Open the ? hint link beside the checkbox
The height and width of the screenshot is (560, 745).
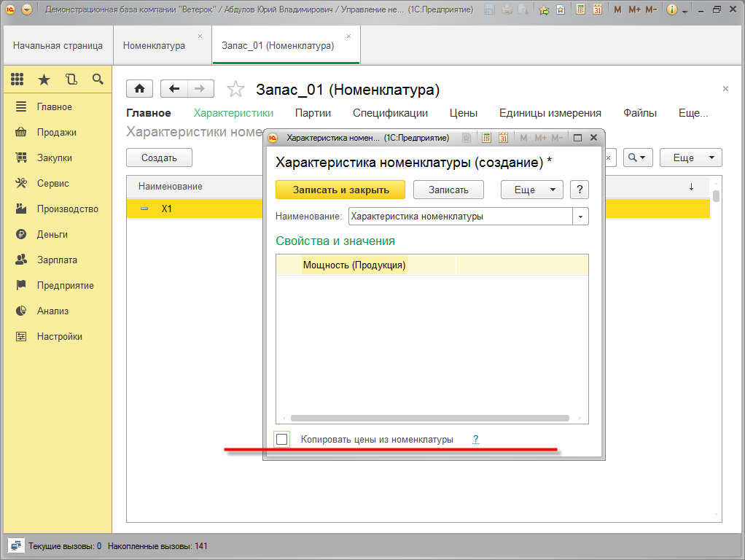(475, 439)
